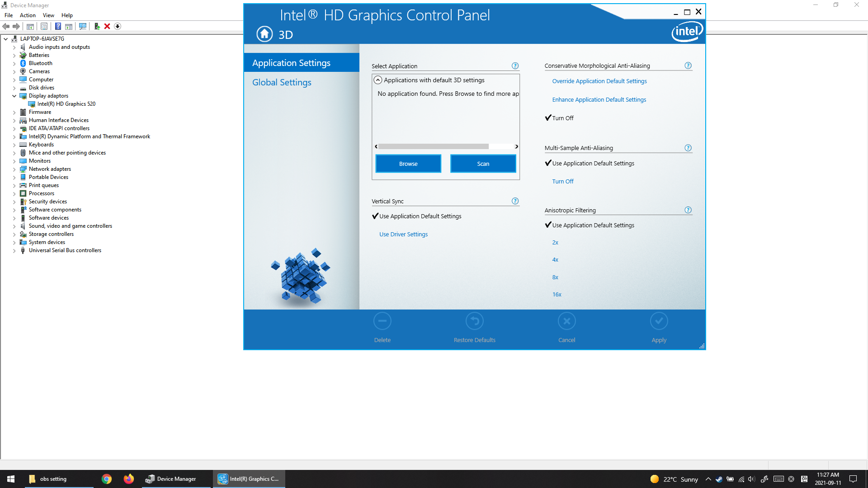Collapse the Display adaptors tree node

click(x=14, y=96)
